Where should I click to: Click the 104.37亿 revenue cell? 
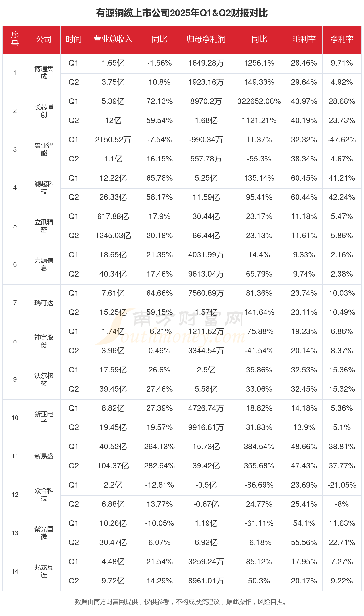(x=113, y=466)
